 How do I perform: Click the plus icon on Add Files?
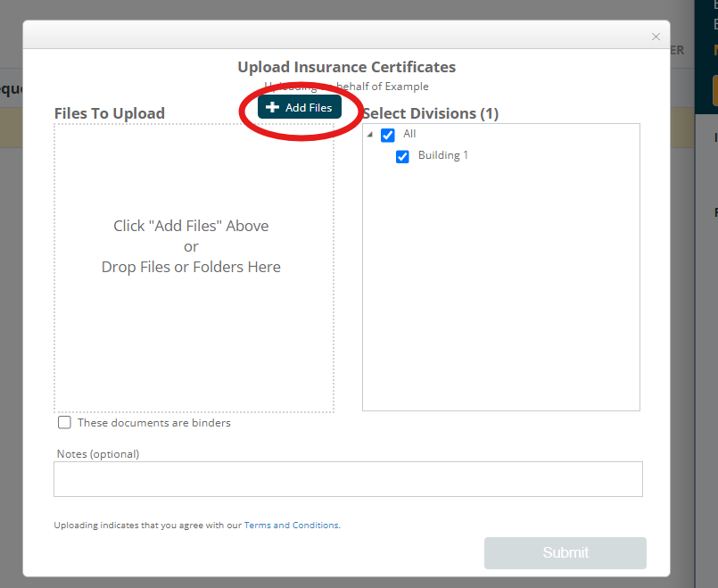coord(273,107)
